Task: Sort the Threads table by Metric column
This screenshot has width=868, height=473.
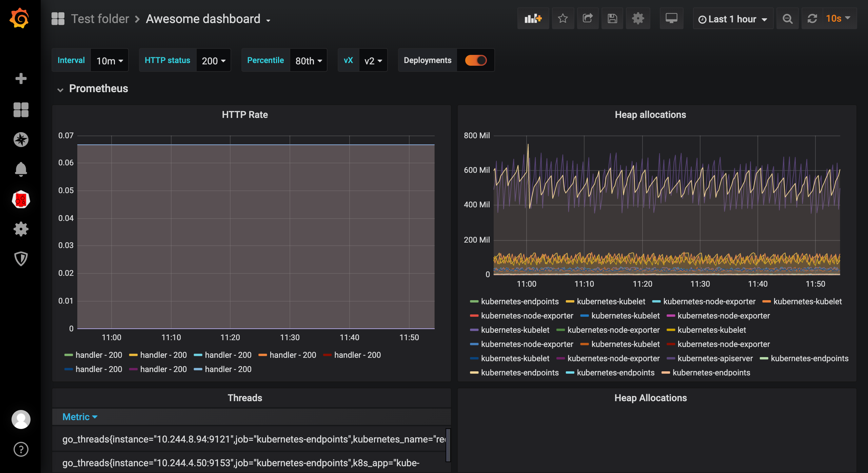Action: click(x=80, y=417)
